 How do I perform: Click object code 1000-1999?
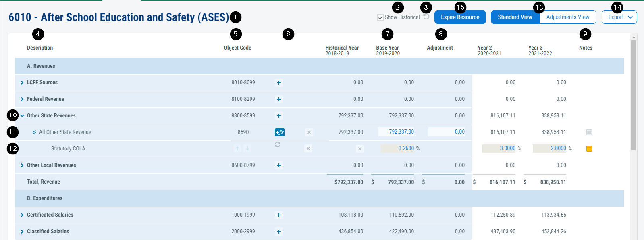(243, 215)
